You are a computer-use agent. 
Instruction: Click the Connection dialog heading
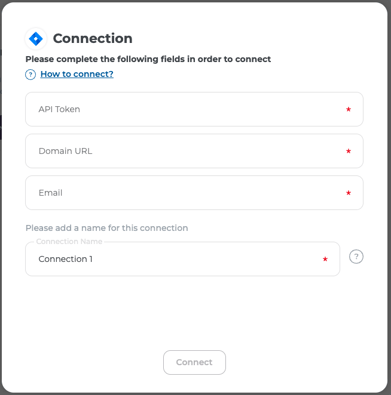pos(93,38)
